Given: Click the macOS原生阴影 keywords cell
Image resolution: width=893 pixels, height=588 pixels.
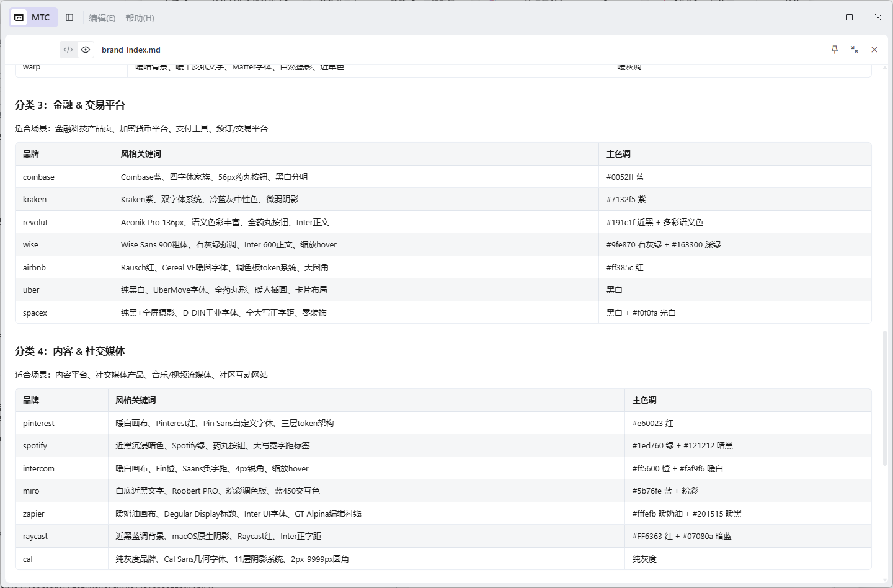Looking at the screenshot, I should tap(367, 536).
